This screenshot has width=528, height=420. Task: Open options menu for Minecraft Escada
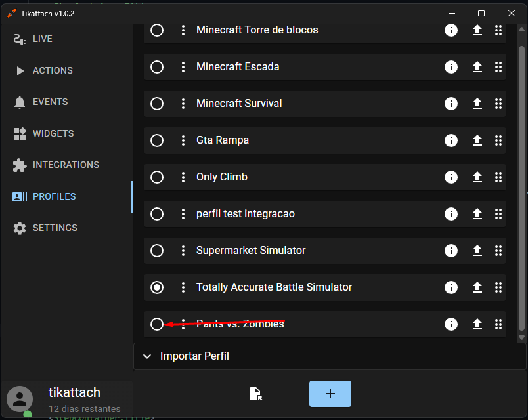click(183, 67)
